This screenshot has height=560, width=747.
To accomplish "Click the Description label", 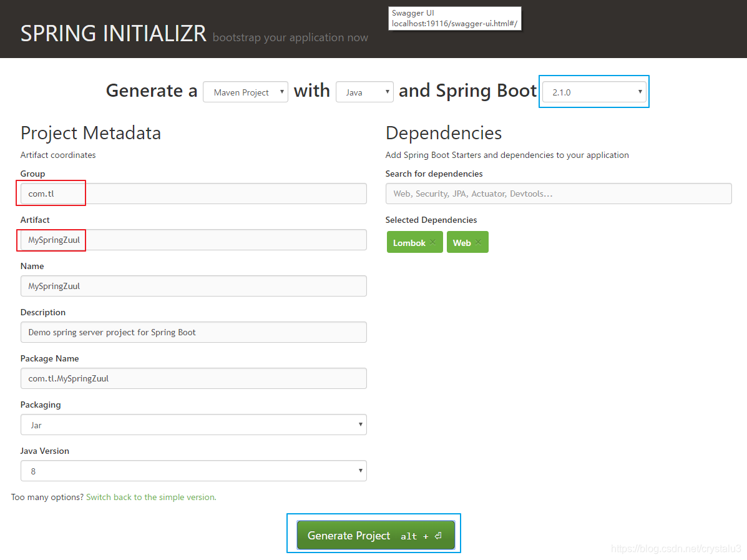I will [x=43, y=312].
